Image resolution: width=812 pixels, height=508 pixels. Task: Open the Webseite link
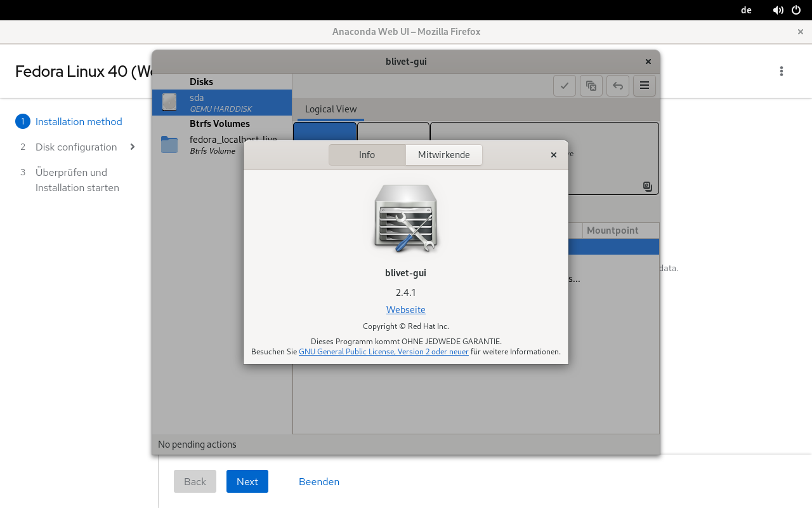point(406,310)
